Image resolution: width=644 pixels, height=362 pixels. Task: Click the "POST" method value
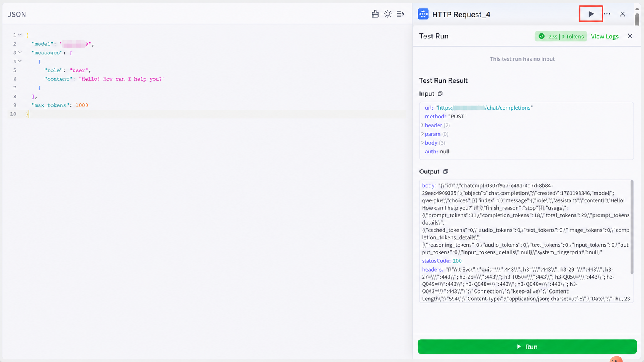click(x=457, y=117)
